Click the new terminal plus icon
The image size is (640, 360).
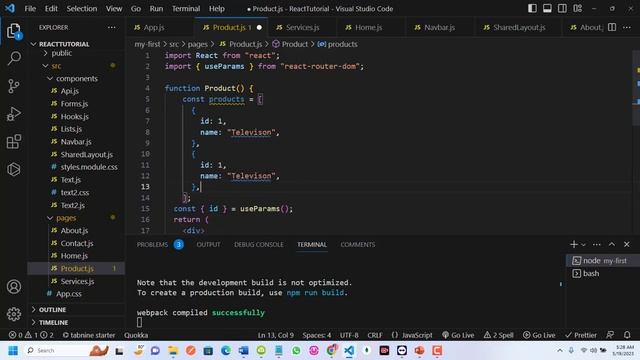(x=573, y=244)
